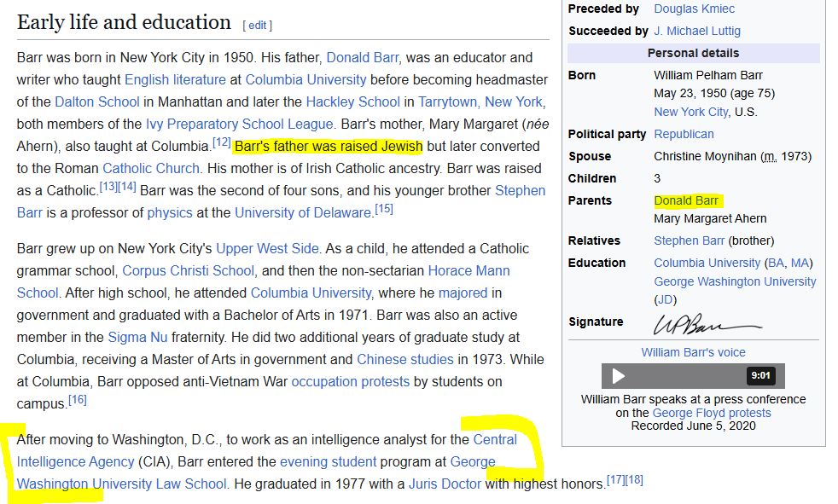Open citation reference [14]
838x504 pixels.
[x=127, y=186]
